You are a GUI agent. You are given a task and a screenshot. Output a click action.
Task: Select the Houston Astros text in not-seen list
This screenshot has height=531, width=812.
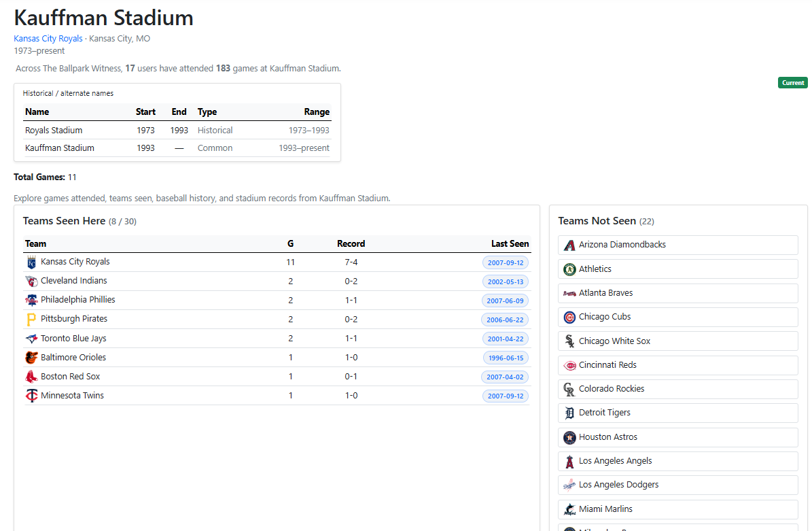pos(608,436)
